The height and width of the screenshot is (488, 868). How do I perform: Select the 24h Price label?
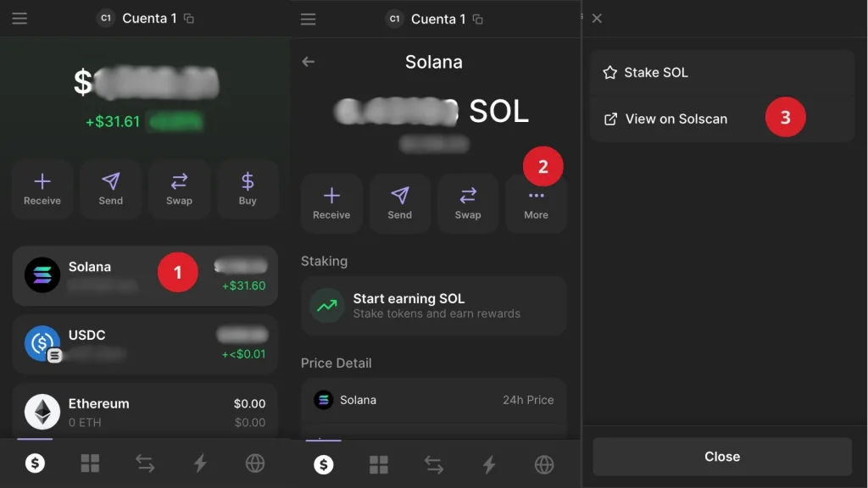coord(528,400)
